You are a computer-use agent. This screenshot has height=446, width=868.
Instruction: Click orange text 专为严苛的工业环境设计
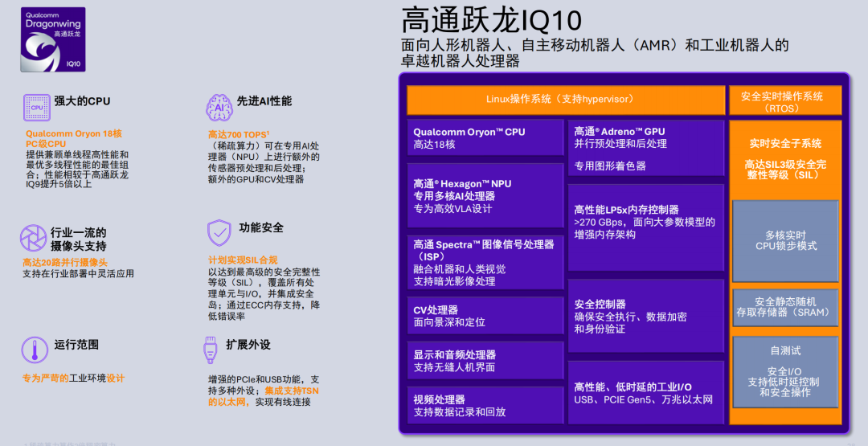click(73, 378)
